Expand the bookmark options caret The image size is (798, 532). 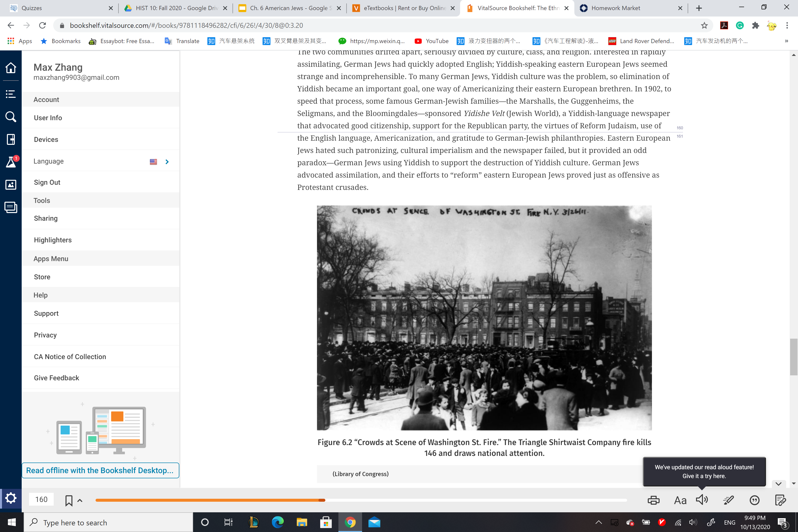[80, 500]
